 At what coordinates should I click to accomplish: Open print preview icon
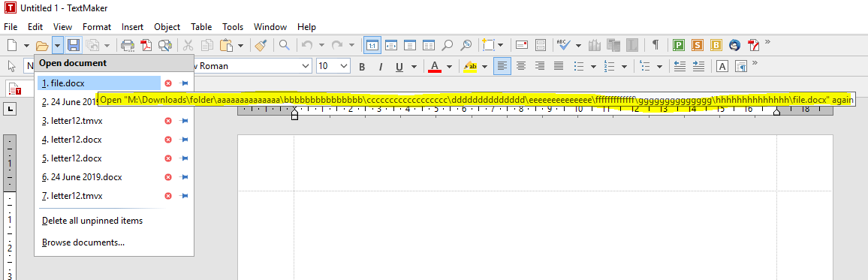click(164, 45)
